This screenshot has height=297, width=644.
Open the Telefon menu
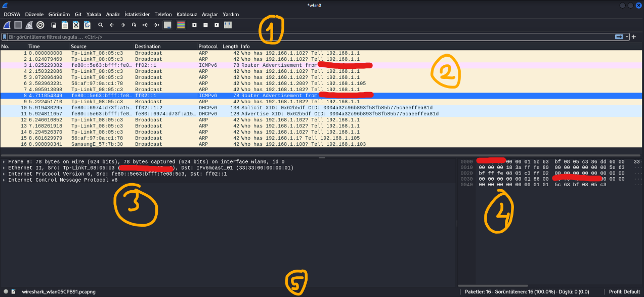[x=163, y=14]
